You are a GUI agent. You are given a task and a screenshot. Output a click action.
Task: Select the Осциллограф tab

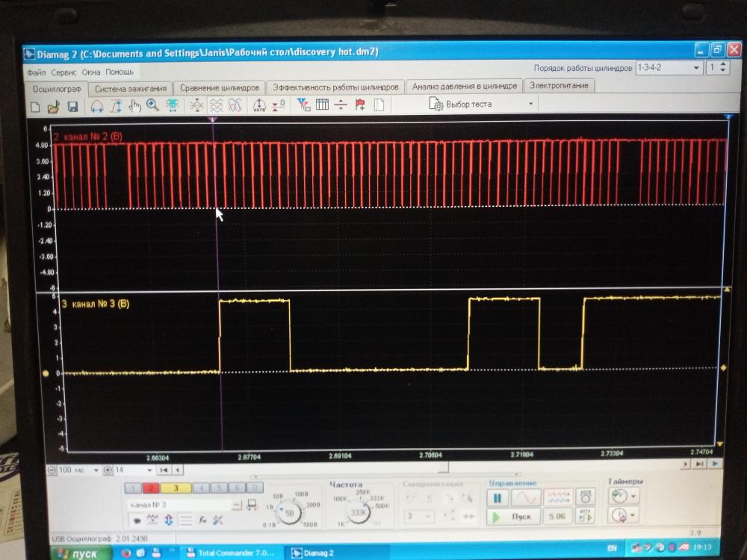click(x=57, y=89)
